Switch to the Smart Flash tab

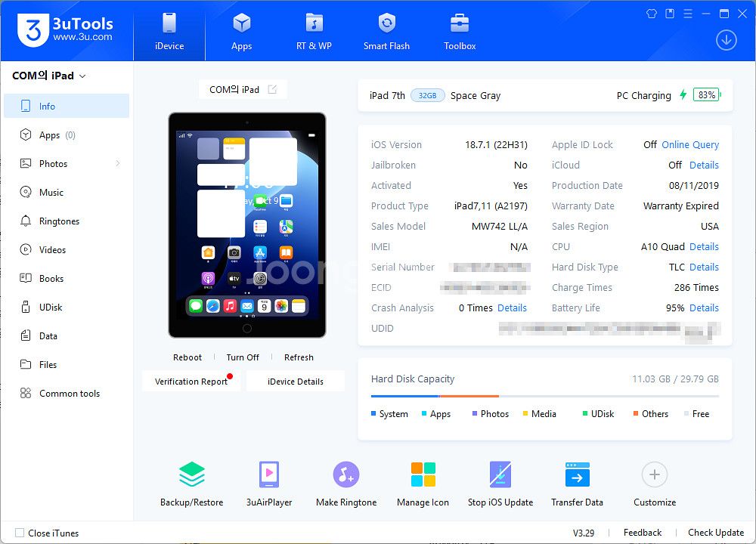(x=386, y=32)
